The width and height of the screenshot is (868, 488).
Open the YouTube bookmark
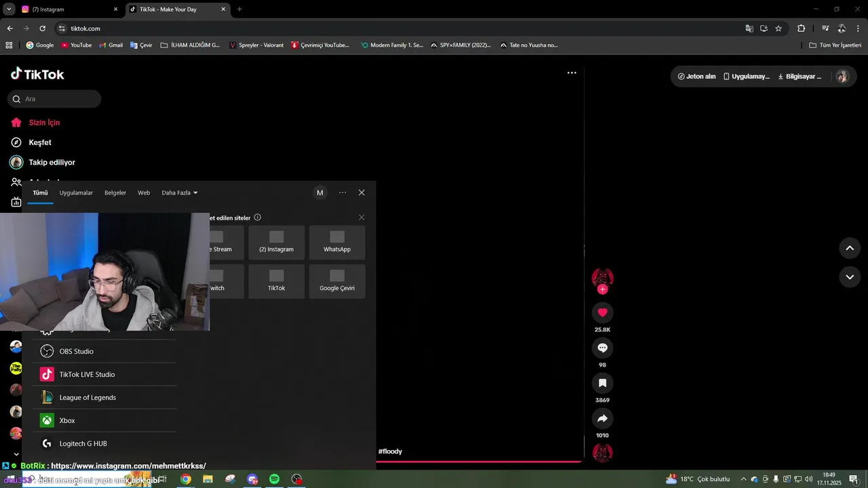click(76, 45)
